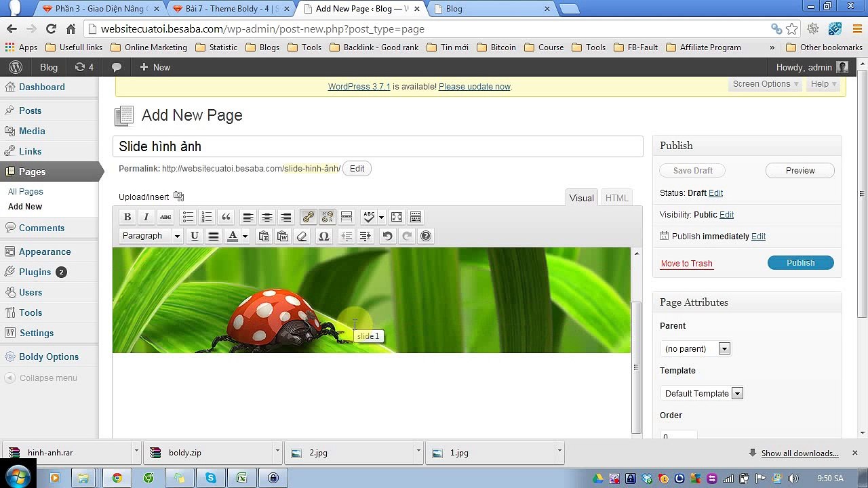The width and height of the screenshot is (868, 488).
Task: Toggle bold formatting in the editor toolbar
Action: coord(127,217)
